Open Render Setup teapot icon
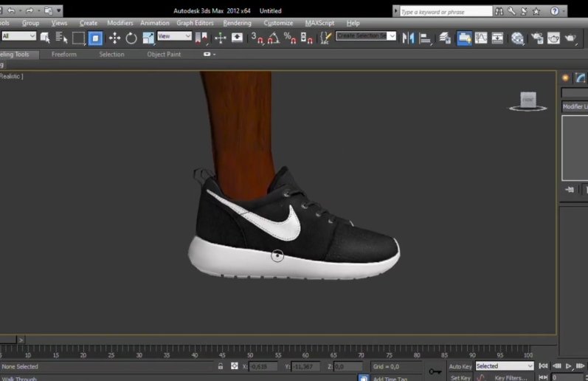 tap(537, 38)
